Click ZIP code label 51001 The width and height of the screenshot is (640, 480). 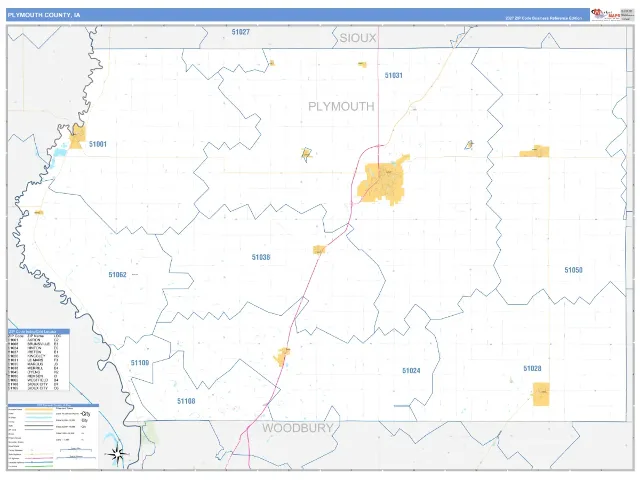(x=98, y=144)
